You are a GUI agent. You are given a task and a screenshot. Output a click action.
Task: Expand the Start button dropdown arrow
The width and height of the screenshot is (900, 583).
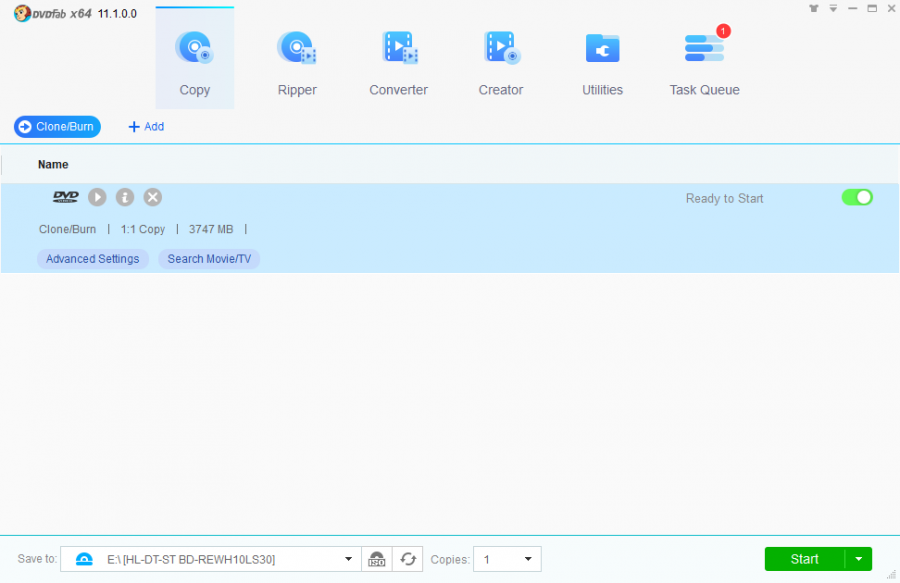pyautogui.click(x=859, y=559)
